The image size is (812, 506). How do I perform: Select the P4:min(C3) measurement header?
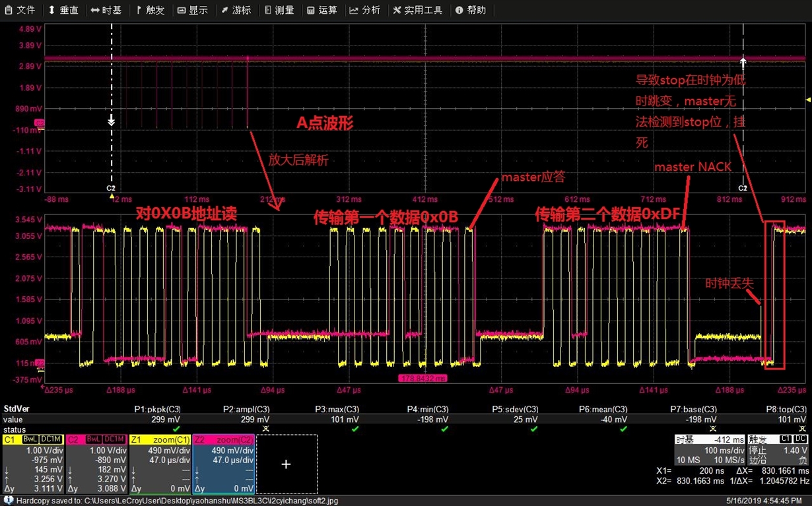tap(427, 409)
